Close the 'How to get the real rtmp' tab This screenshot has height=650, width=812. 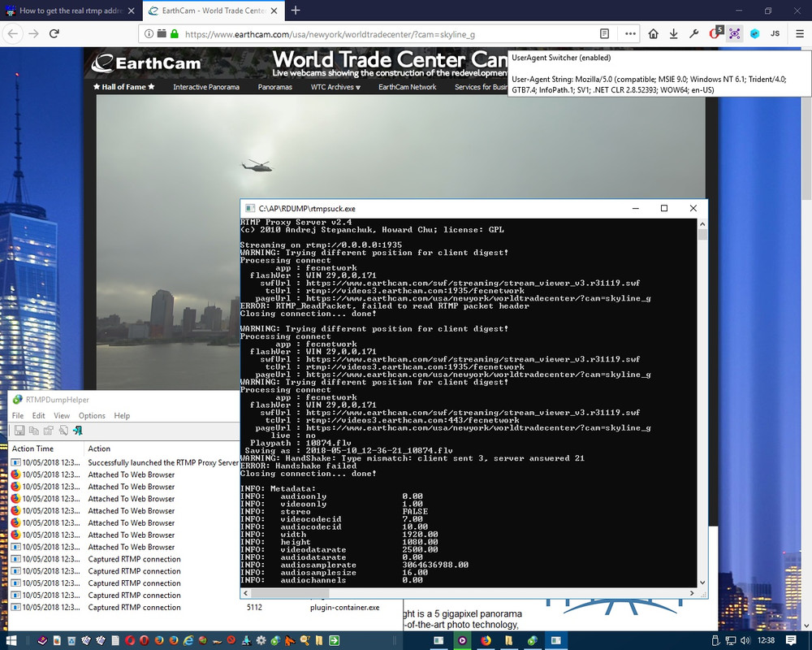point(131,11)
